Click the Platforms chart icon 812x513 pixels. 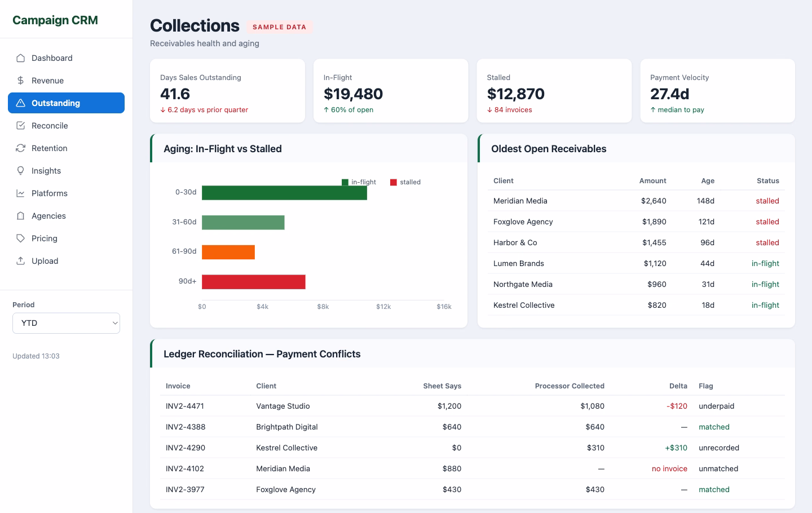[x=20, y=193]
